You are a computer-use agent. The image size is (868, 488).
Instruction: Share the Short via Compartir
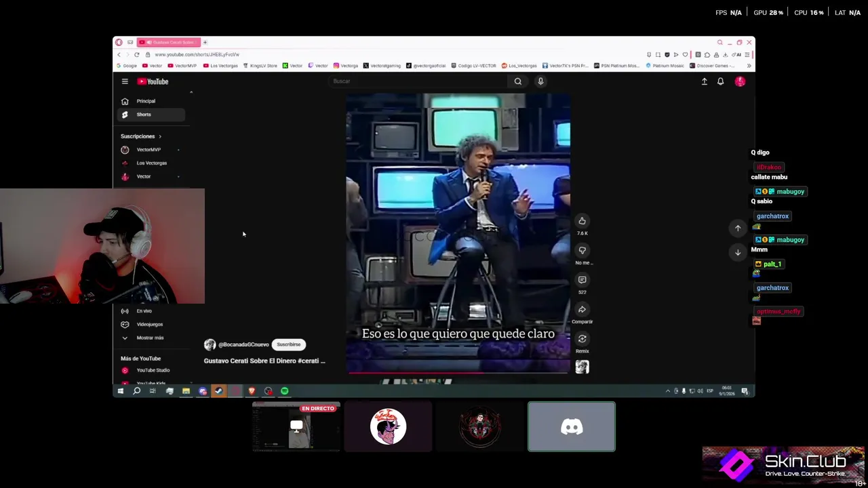click(582, 310)
